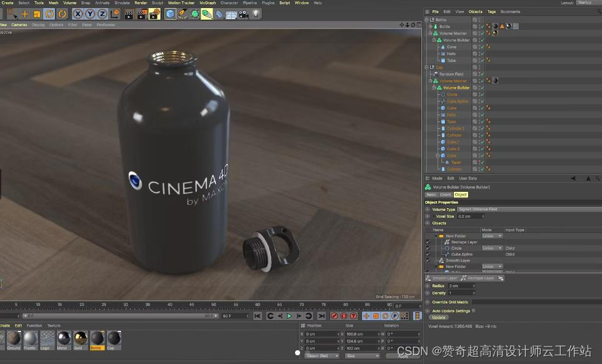Click the Render View clapperboard icon
Screen dimensions: 602x364
coord(129,14)
